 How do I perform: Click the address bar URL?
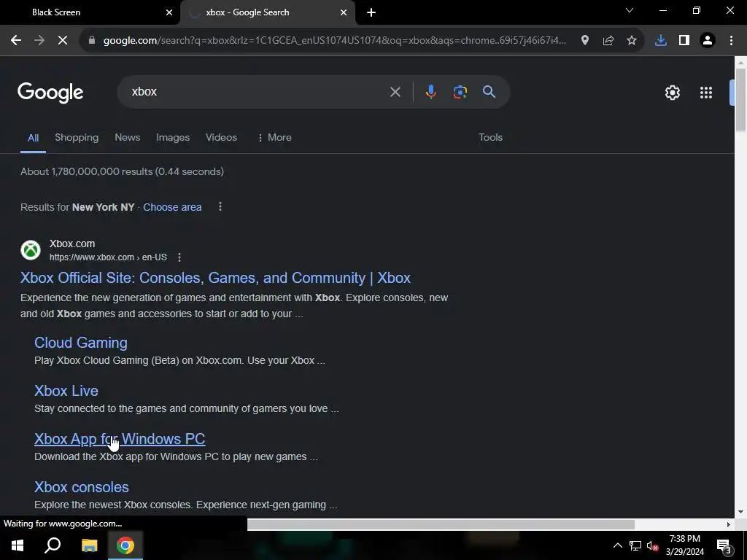point(334,41)
